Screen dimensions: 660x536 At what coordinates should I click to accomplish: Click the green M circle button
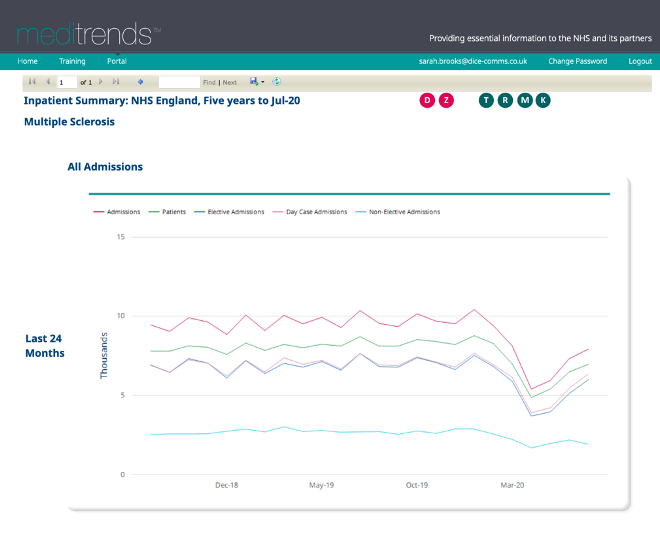pyautogui.click(x=524, y=100)
